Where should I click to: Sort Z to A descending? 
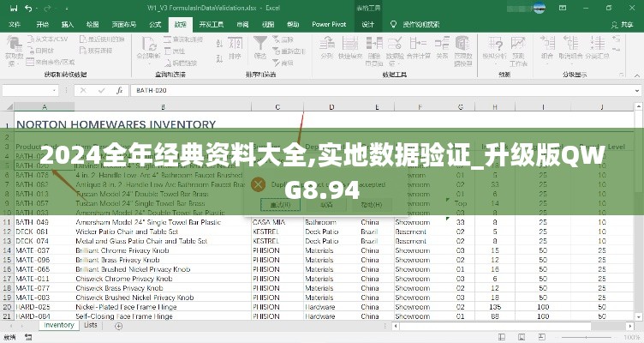(219, 58)
